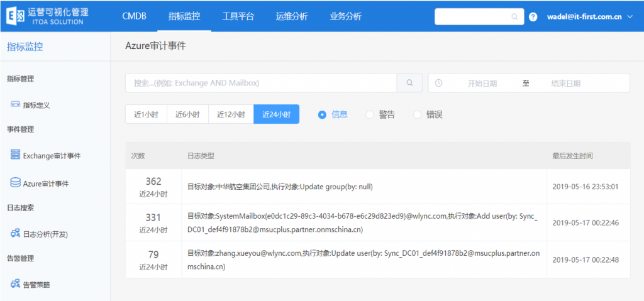Click timestamp 2019-05-17 00:22:48
644x301 pixels.
586,260
